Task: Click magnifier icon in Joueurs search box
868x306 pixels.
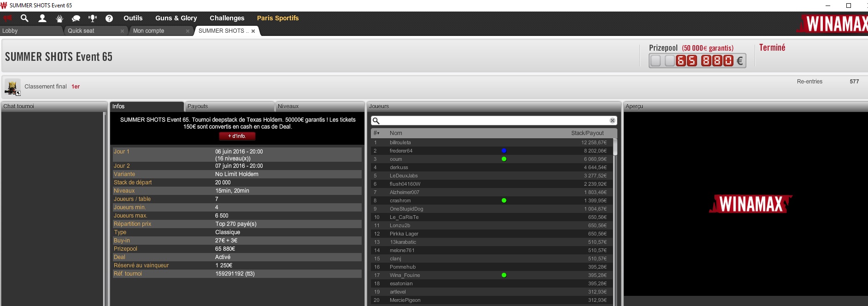Action: click(x=376, y=121)
